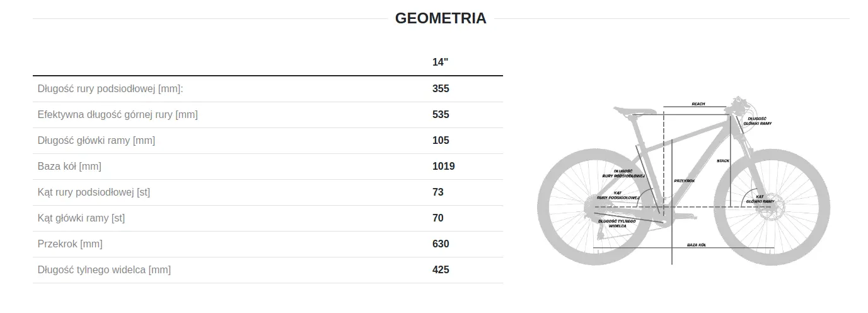Select the Baza kół value 1019

click(x=444, y=167)
